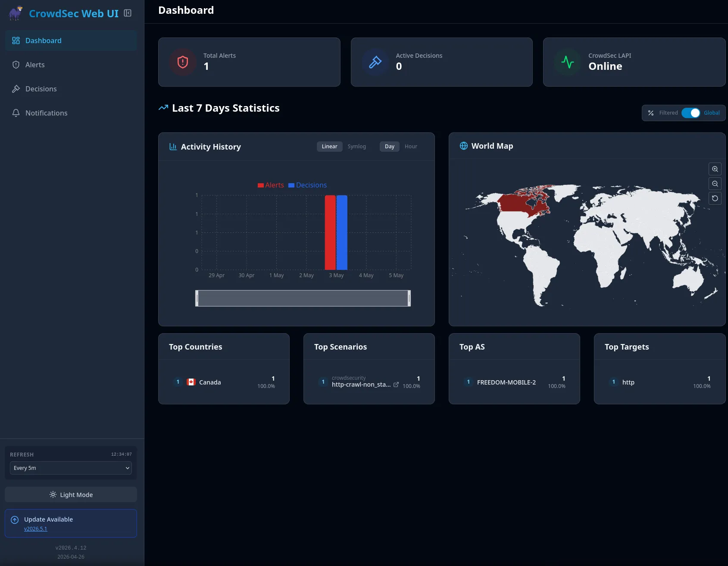Click the bar chart icon beside Activity History
Screen dimensions: 728x566
click(173, 147)
